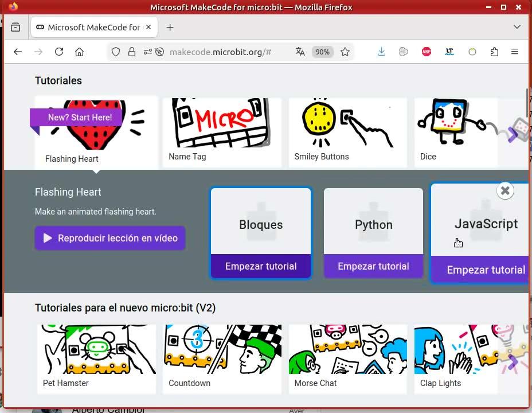Expand the list all tabs chevron
Image resolution: width=532 pixels, height=413 pixels.
pyautogui.click(x=517, y=27)
